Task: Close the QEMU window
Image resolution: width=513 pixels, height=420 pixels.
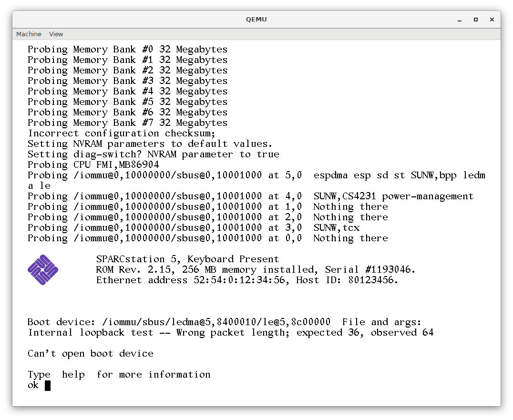Action: coord(490,20)
